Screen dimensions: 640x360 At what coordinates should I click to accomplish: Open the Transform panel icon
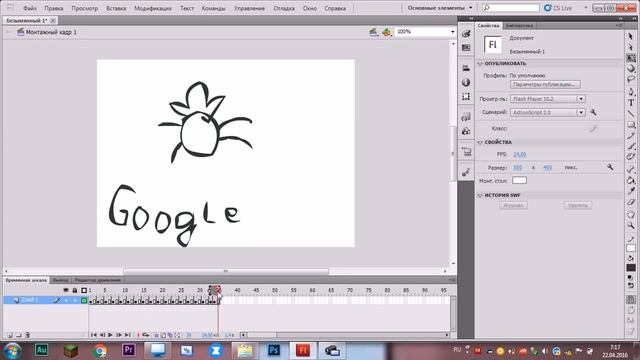[x=466, y=96]
